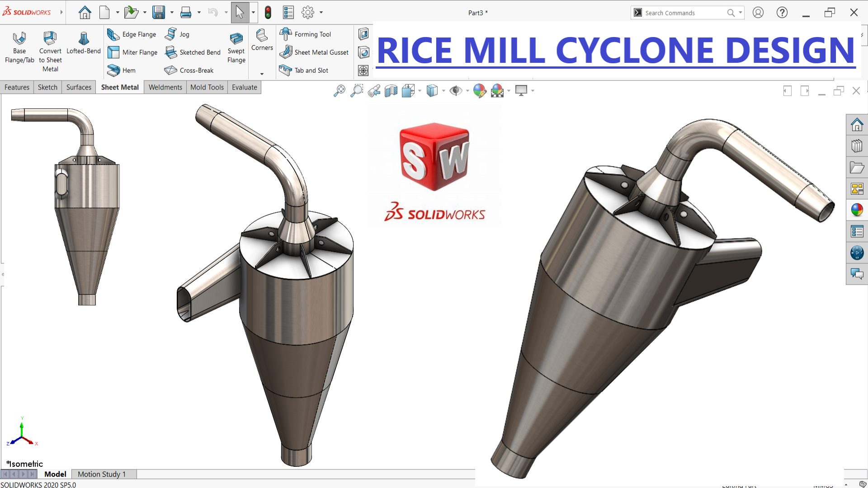Viewport: 868px width, 488px height.
Task: Open the Appearances task pane icon
Action: click(857, 210)
